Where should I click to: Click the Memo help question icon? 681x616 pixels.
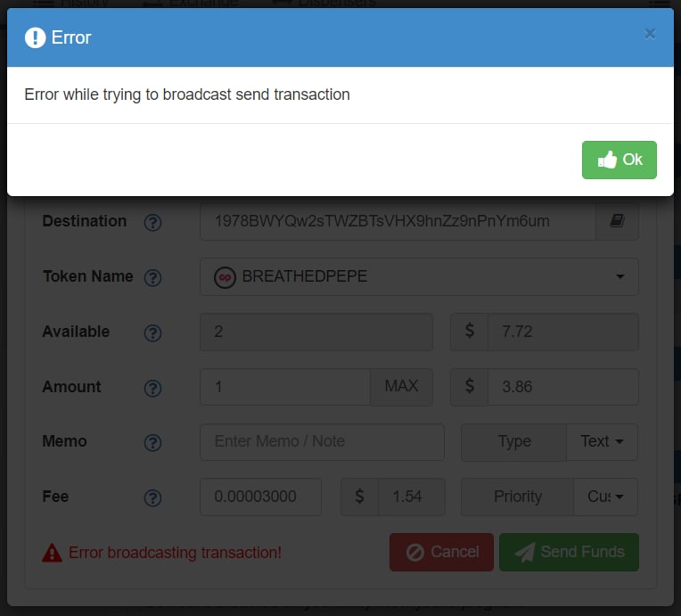[x=152, y=442]
